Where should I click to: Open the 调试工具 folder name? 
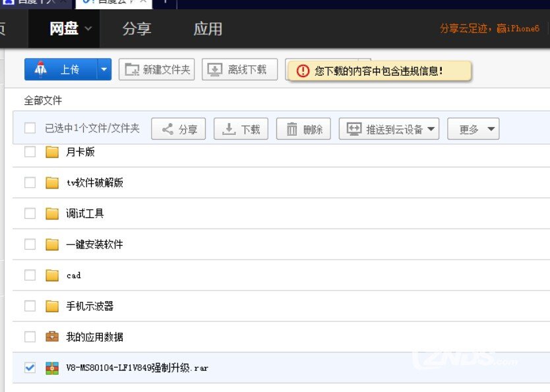coord(85,213)
